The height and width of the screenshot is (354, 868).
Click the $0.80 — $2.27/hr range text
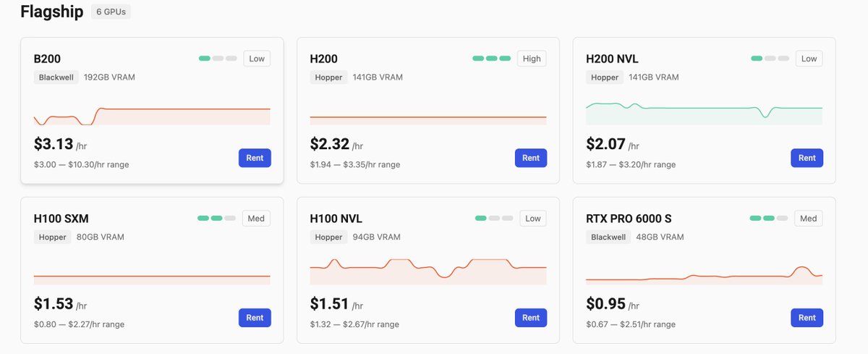tap(79, 324)
